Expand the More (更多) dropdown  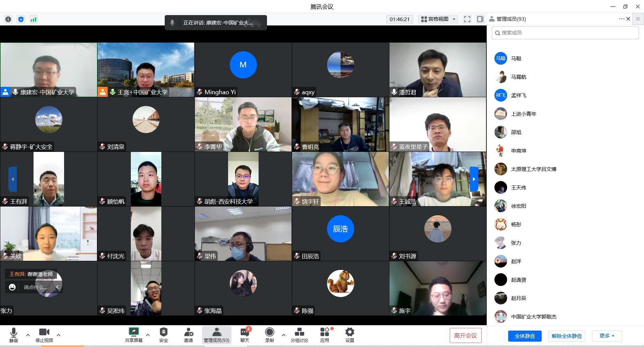tap(607, 336)
